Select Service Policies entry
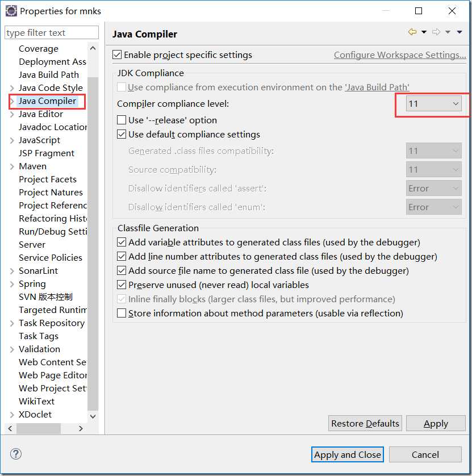This screenshot has width=472, height=476. pyautogui.click(x=51, y=257)
